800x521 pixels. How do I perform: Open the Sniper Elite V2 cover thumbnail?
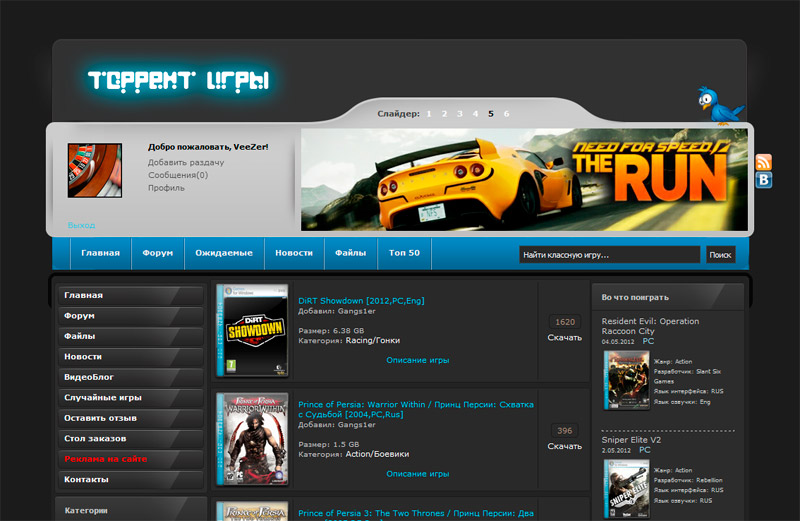(627, 489)
